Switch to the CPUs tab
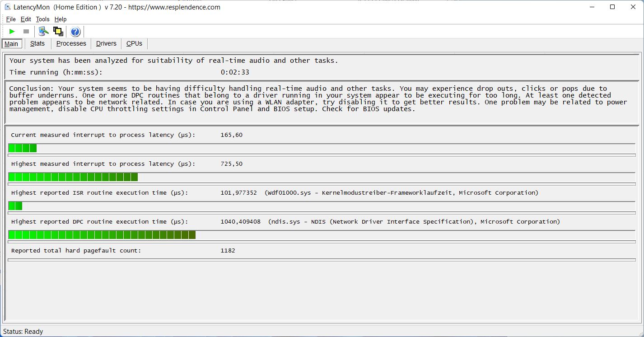Viewport: 644px width, 337px height. (x=134, y=43)
